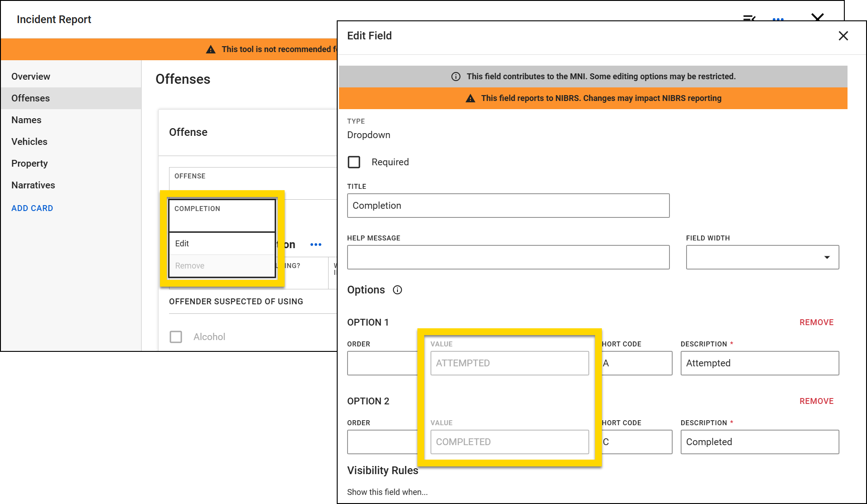Click the chevron collapse icon near the top right
Viewport: 867px width, 504px height.
818,18
